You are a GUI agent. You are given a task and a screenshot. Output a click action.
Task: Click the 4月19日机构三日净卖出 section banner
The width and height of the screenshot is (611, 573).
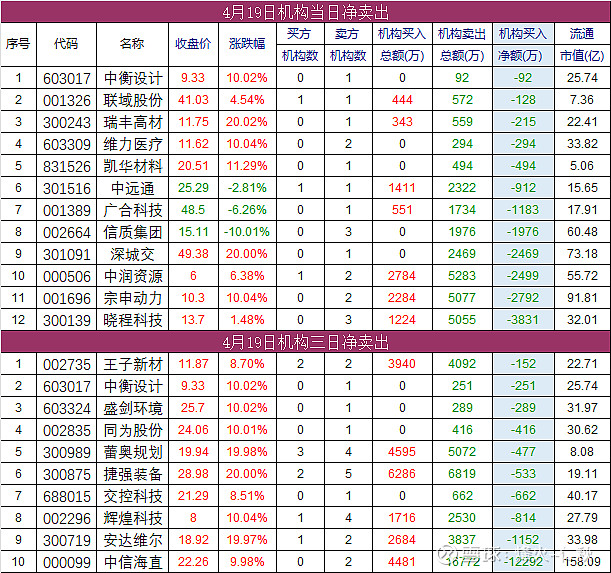306,342
